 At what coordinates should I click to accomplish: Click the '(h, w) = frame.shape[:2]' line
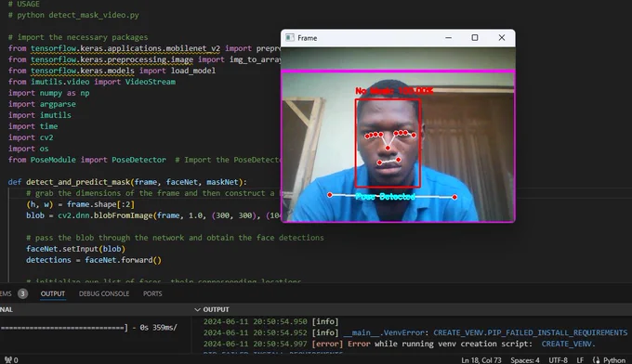(80, 204)
